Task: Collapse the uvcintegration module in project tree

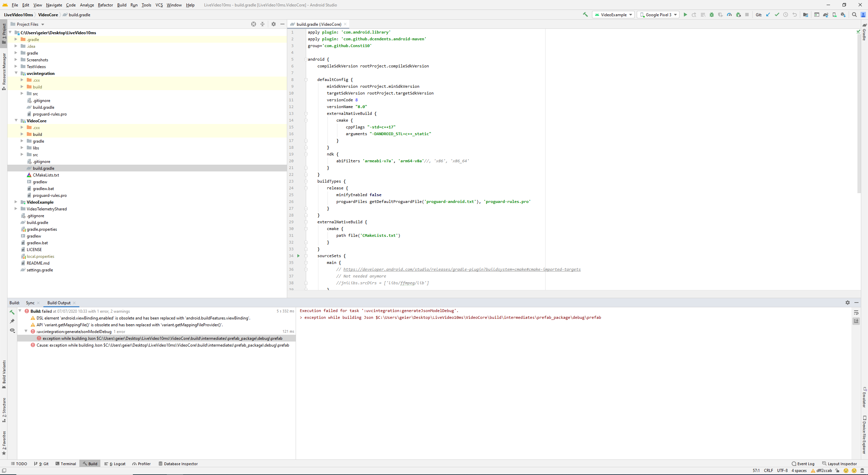Action: click(x=16, y=73)
